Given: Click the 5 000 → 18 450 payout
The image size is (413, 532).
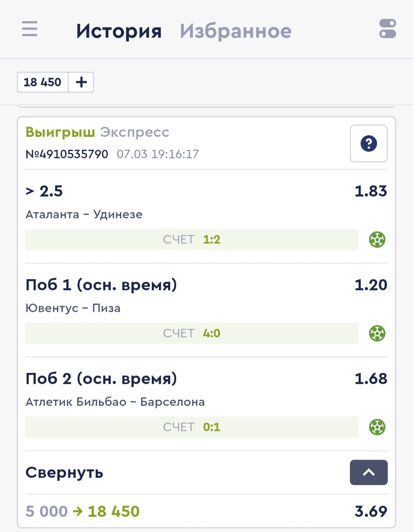Looking at the screenshot, I should (x=83, y=511).
